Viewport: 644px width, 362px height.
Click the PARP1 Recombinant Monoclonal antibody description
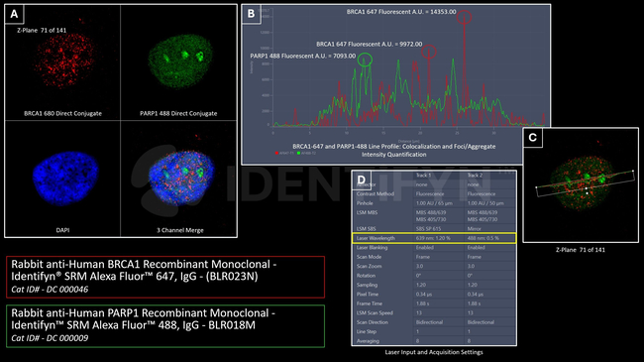pos(143,318)
